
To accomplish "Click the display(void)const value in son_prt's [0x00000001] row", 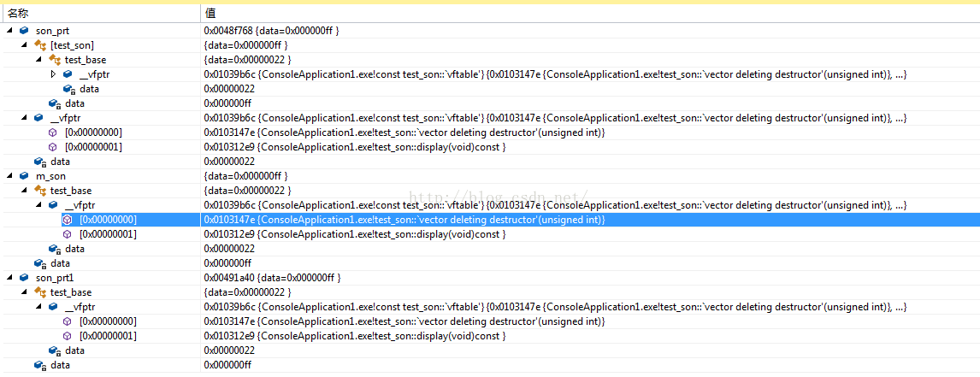I will [x=354, y=147].
